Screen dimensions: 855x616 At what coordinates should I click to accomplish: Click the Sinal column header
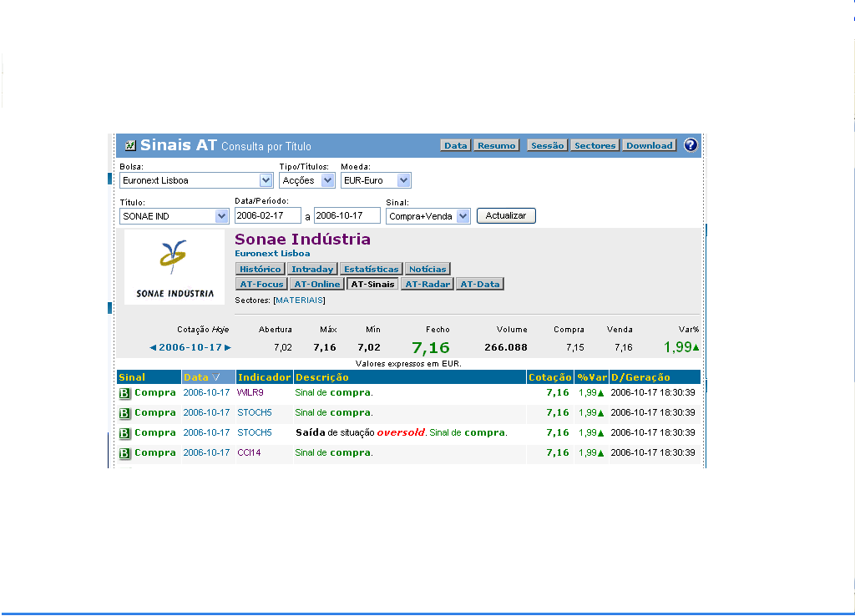[149, 377]
